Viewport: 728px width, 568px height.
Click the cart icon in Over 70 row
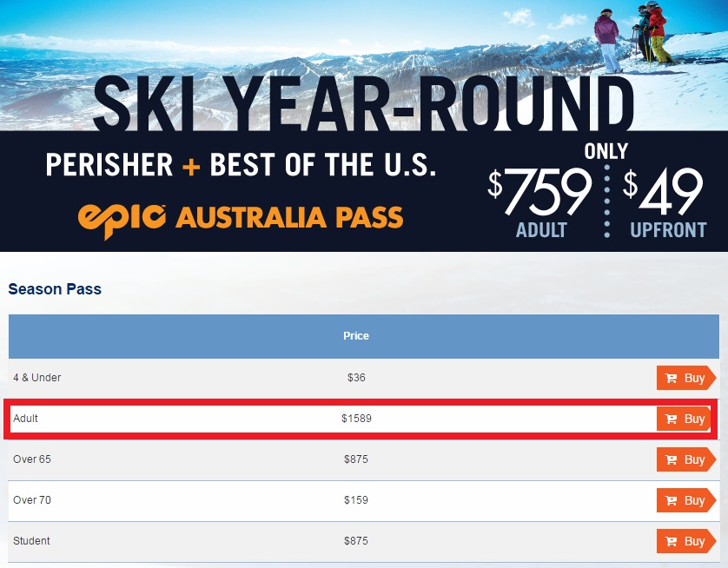point(671,501)
